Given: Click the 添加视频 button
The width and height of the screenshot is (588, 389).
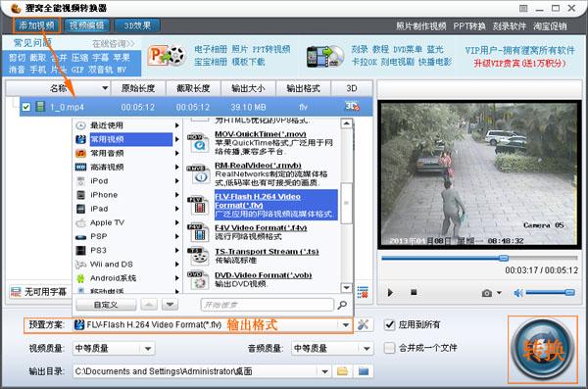Looking at the screenshot, I should (36, 25).
